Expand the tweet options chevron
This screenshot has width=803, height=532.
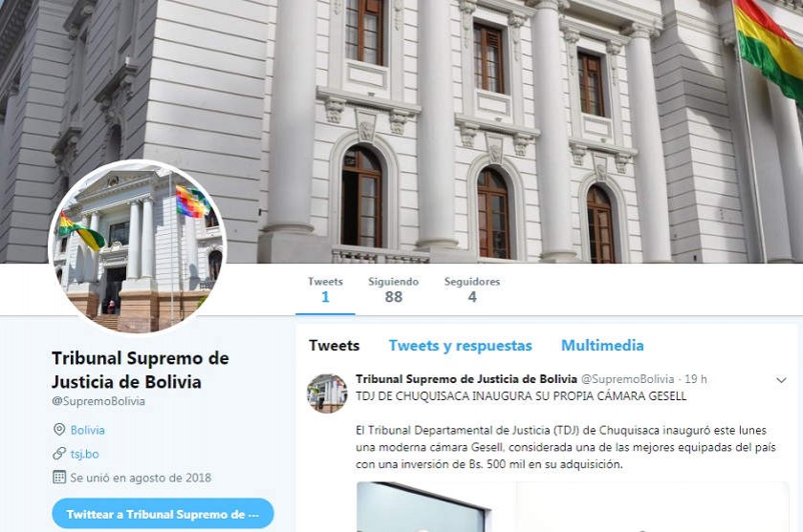(x=781, y=380)
